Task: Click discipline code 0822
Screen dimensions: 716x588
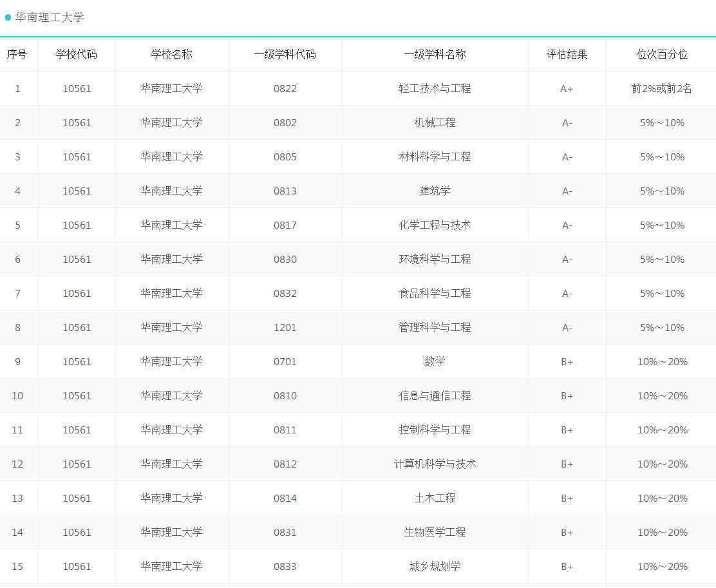Action: [285, 89]
